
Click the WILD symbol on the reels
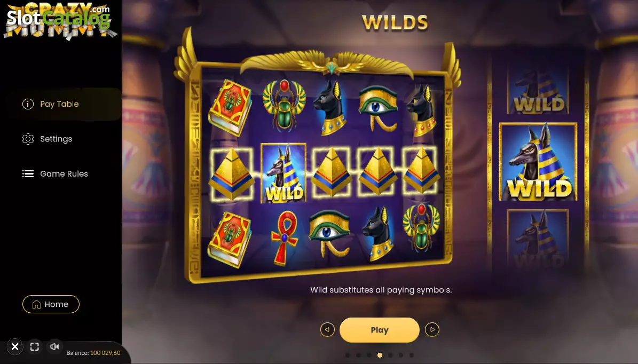pos(283,173)
